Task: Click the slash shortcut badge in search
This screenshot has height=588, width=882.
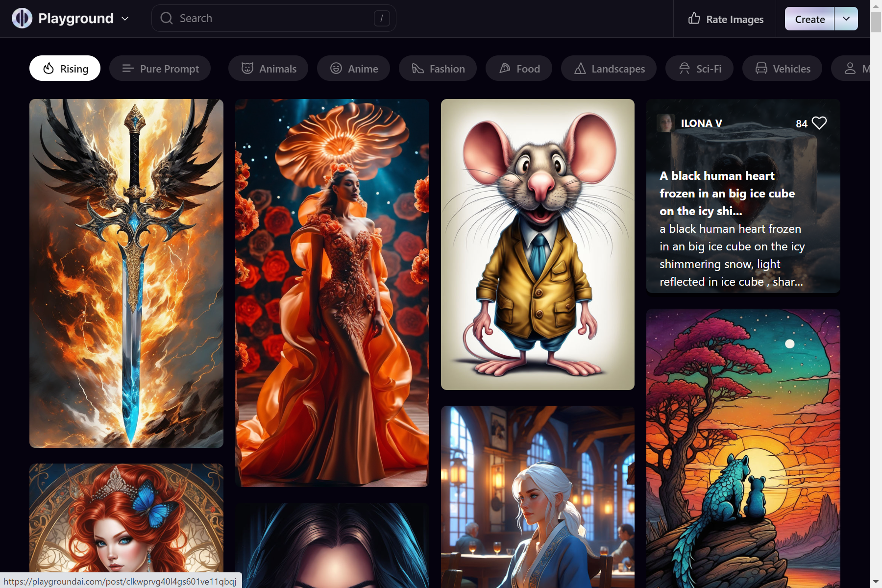Action: click(382, 18)
